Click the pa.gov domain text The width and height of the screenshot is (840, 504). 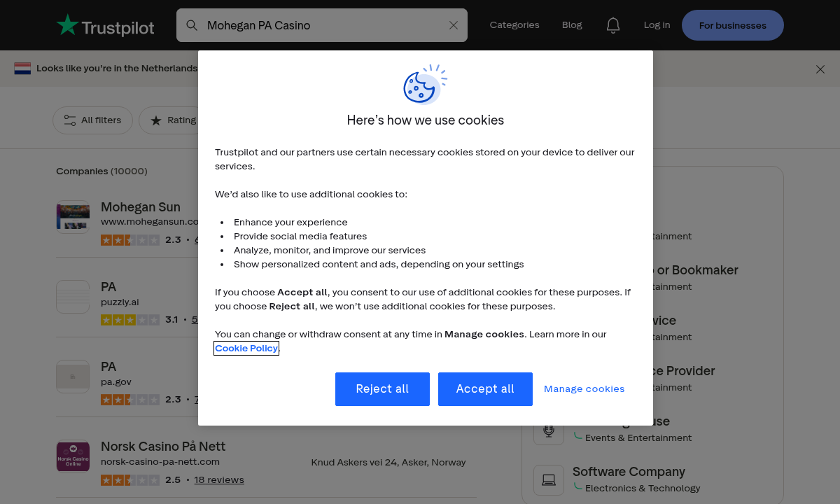tap(116, 382)
